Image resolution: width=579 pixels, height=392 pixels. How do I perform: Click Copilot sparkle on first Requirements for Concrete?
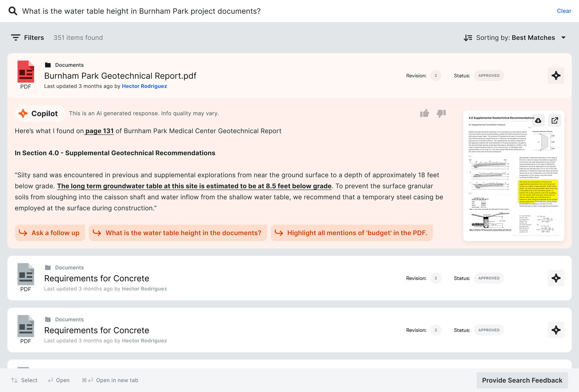[556, 278]
